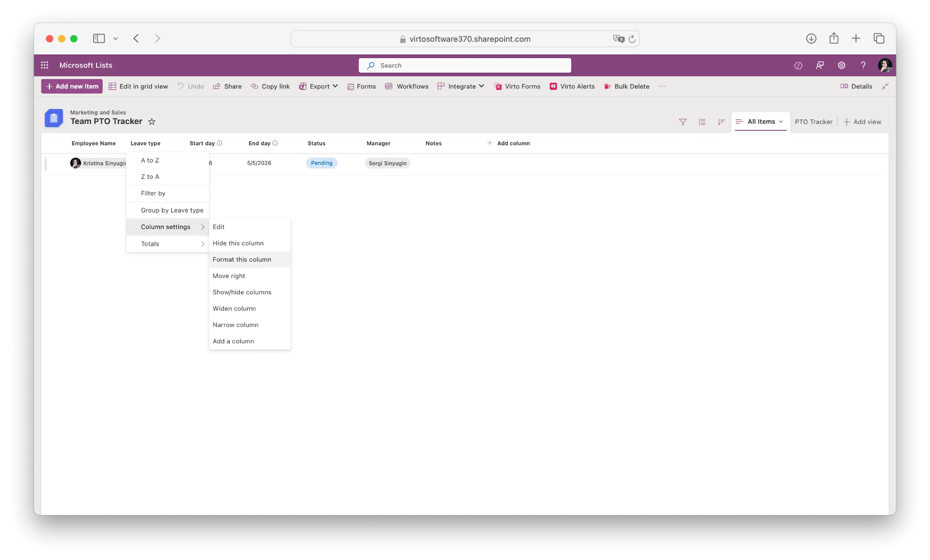Open Virto Alerts command
The width and height of the screenshot is (930, 560).
(x=572, y=86)
